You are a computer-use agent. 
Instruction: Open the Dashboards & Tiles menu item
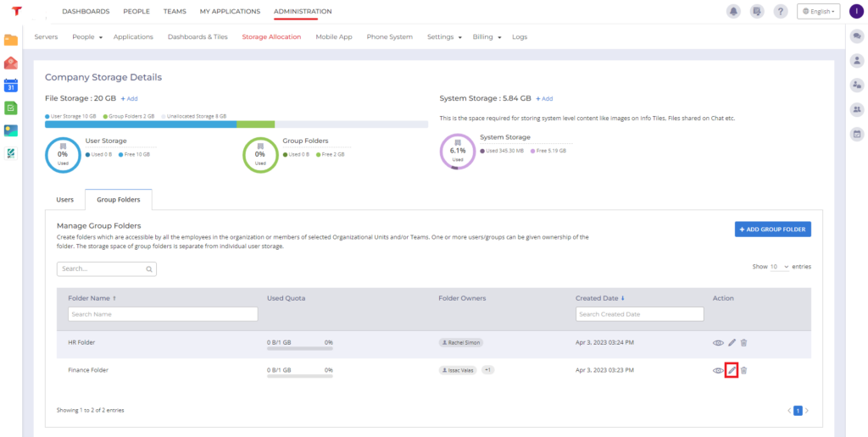coord(198,37)
